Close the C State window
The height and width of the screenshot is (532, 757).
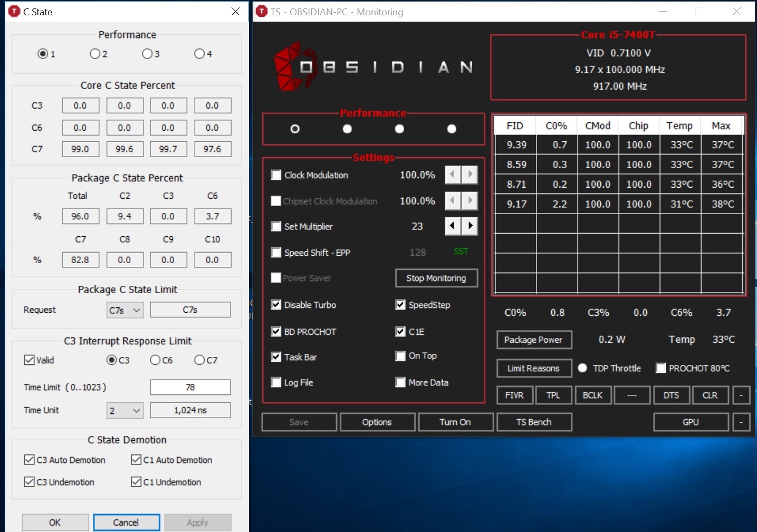tap(235, 12)
